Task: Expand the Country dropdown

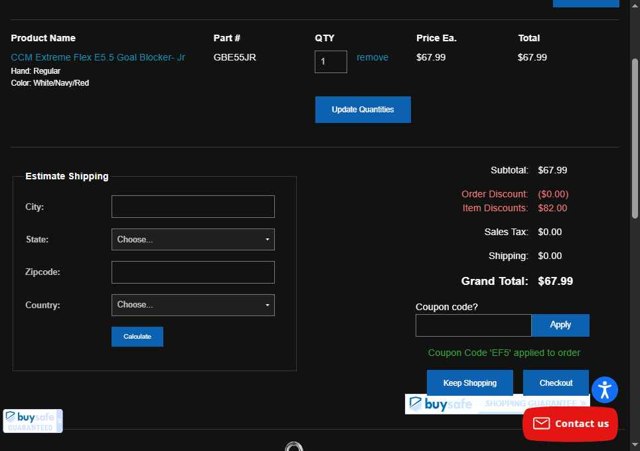Action: coord(193,305)
